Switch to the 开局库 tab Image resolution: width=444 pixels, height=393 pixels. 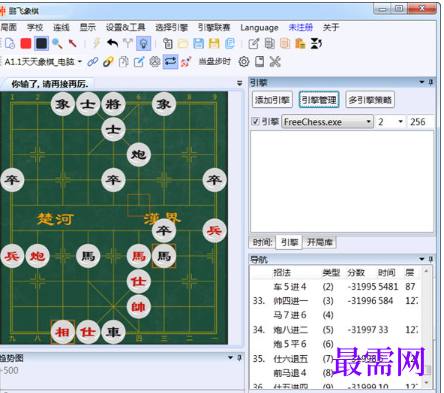coord(320,242)
